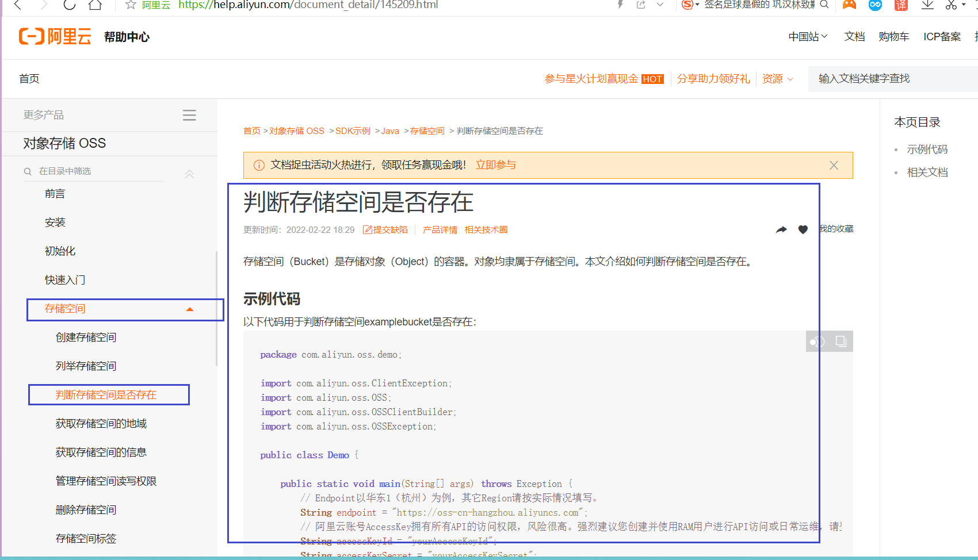
Task: Expand the 资源 dropdown
Action: pos(778,79)
